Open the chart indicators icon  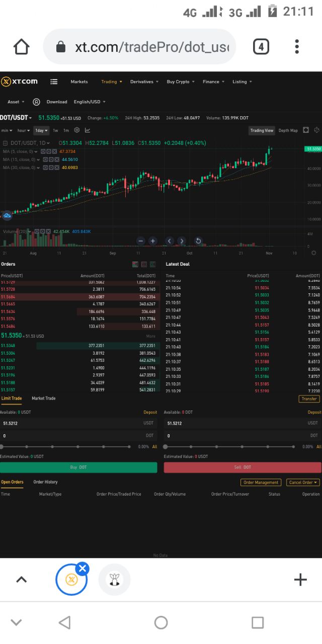[x=88, y=130]
